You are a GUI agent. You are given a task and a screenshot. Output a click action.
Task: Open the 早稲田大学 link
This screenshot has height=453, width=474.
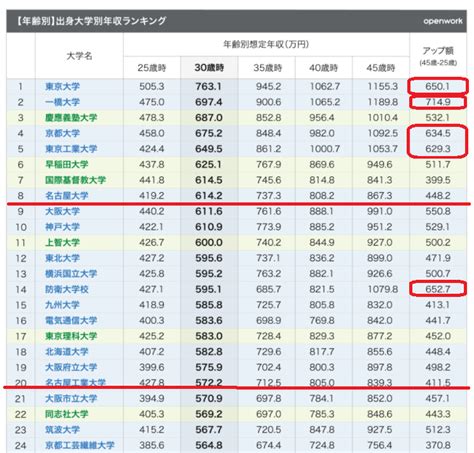click(67, 165)
